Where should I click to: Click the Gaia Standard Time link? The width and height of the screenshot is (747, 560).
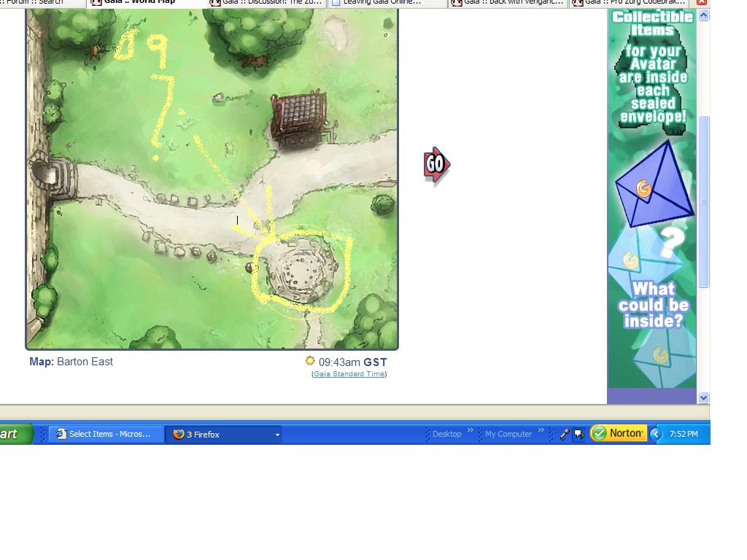(349, 374)
